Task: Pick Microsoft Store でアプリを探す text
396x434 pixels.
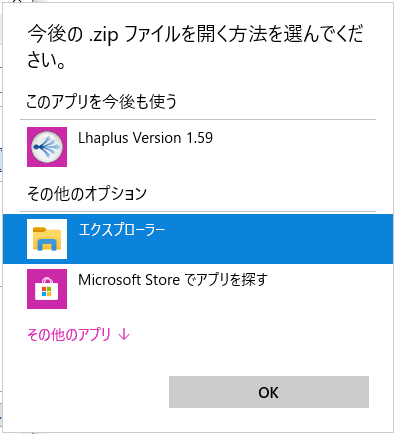Action: coord(173,280)
